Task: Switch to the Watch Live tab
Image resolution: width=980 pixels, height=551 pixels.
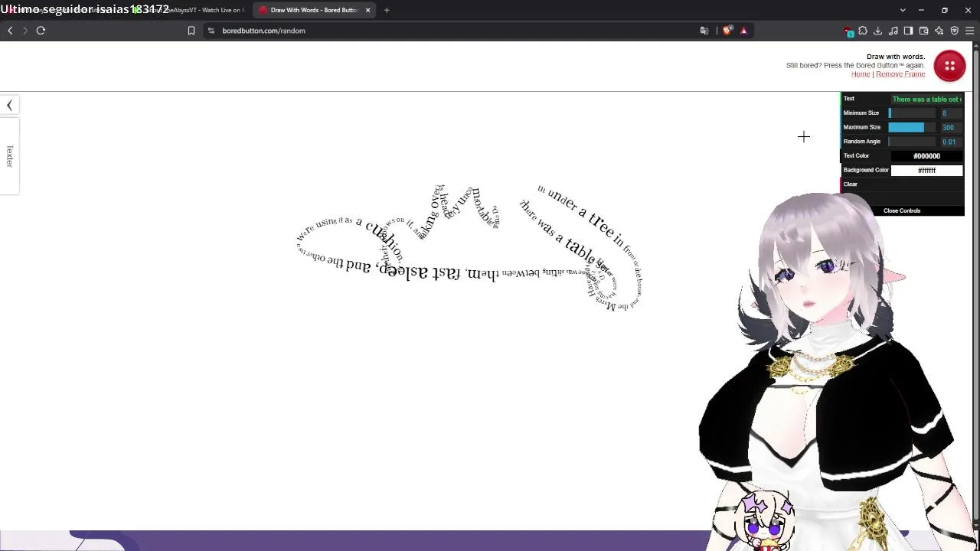Action: 191,10
